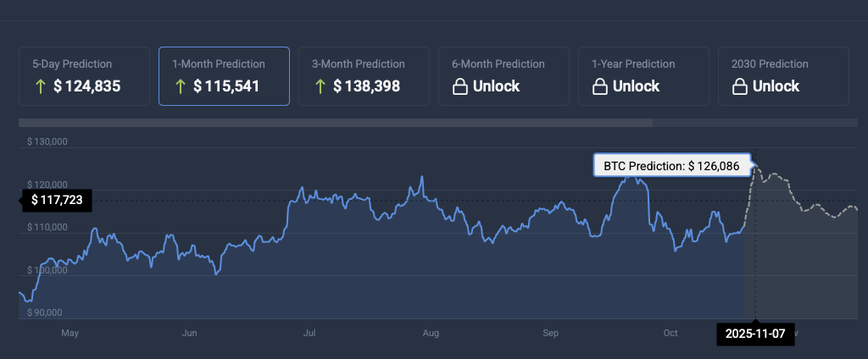
Task: Click the $120,000 y-axis label
Action: coord(47,185)
